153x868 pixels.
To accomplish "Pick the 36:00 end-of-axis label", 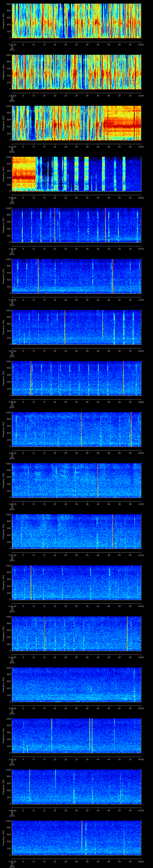I will tap(141, 249).
